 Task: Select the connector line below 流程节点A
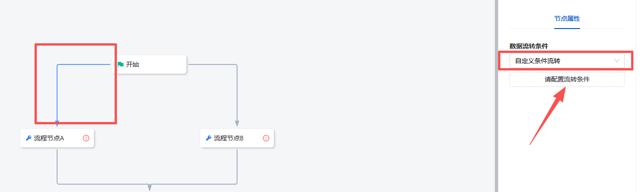57,166
